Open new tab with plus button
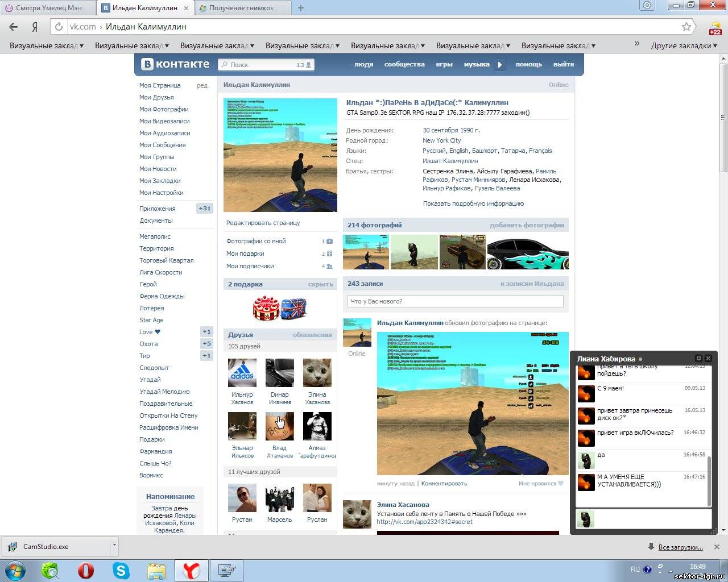 point(301,8)
